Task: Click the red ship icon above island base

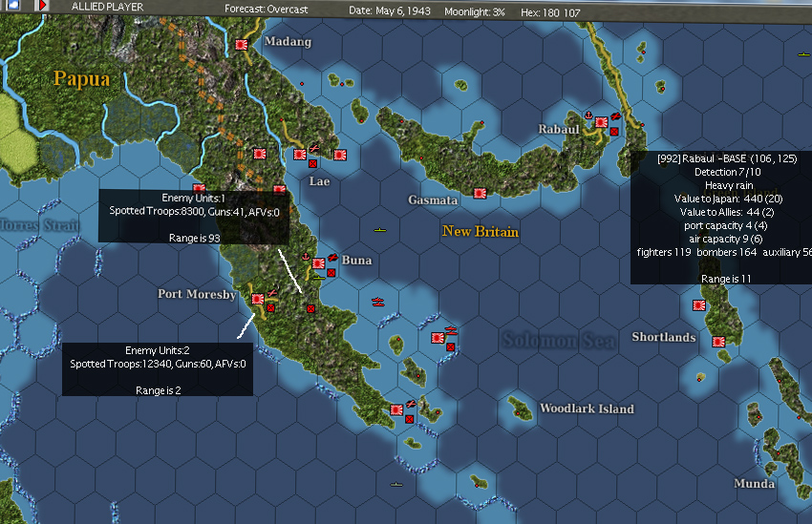Action: pos(451,329)
